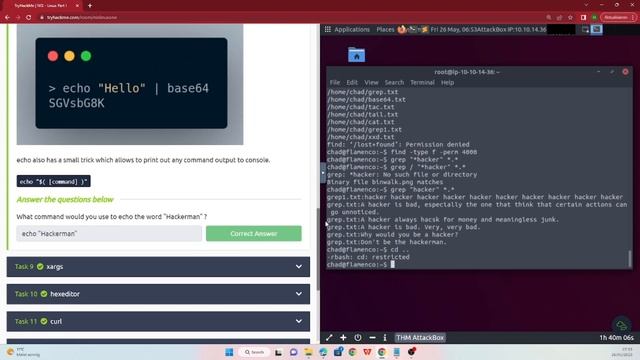Click the THM AttackBox label button

pos(420,338)
